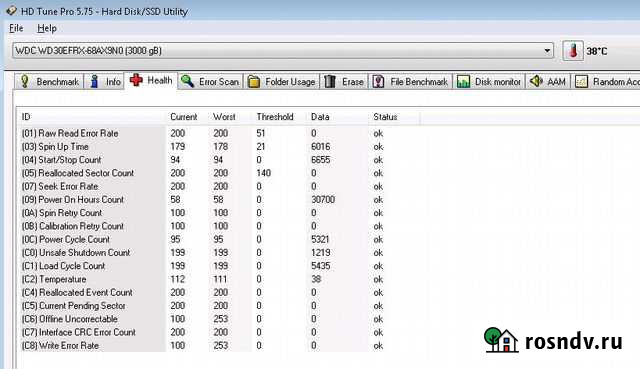The width and height of the screenshot is (640, 369).
Task: Click the File Benchmark icon
Action: [x=378, y=82]
